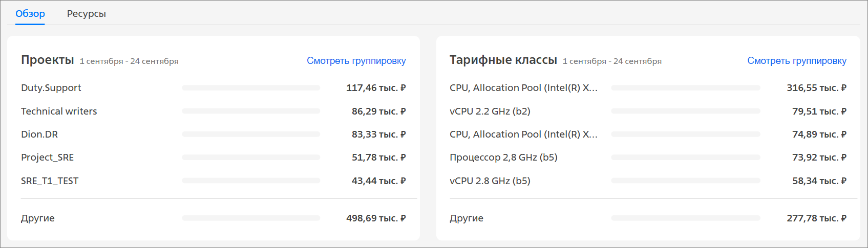The image size is (868, 248).
Task: Click the Duty.Support cost progress bar
Action: [x=251, y=88]
